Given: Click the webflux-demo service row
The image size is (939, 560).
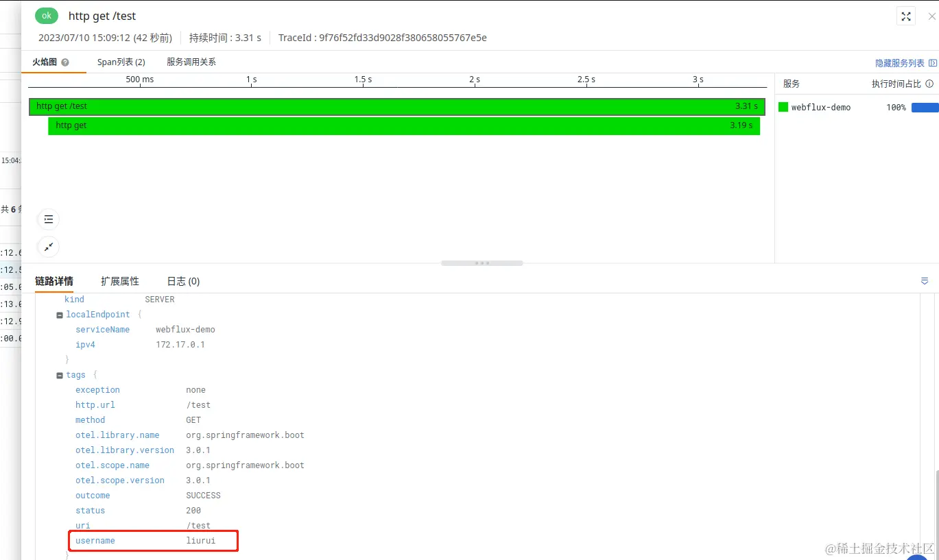Looking at the screenshot, I should [857, 107].
